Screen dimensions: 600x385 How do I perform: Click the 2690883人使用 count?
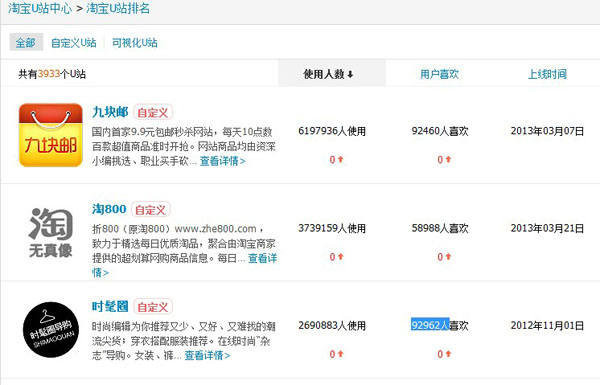click(332, 326)
